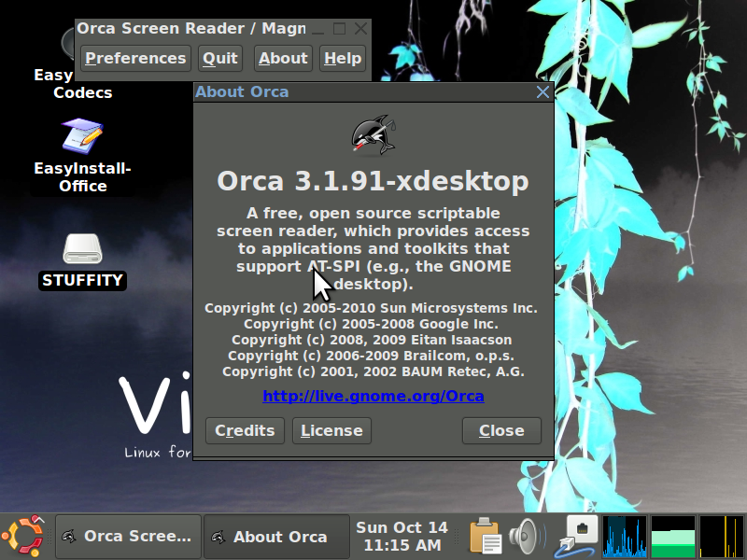This screenshot has width=747, height=560.
Task: Show the Credits for Orca
Action: click(x=245, y=430)
